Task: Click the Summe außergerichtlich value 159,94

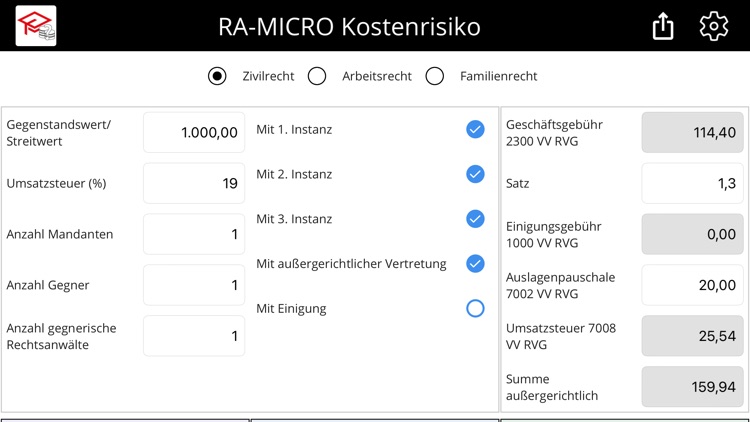Action: click(x=693, y=387)
